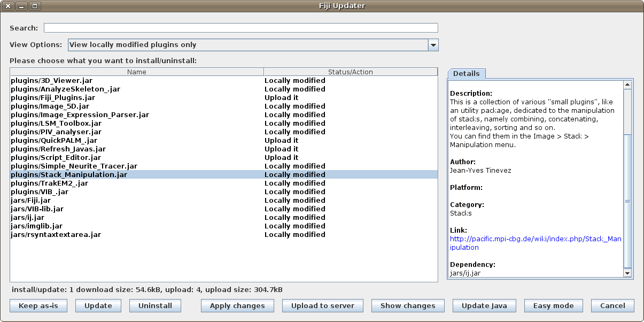Select plugins/Stack_Manipulation.jar row
This screenshot has width=644, height=322.
point(224,175)
